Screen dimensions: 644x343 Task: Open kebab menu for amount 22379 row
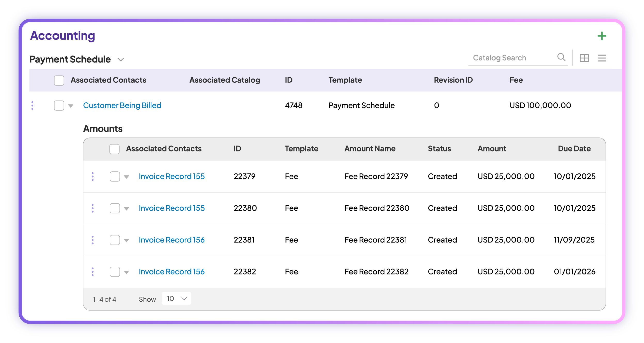tap(92, 177)
